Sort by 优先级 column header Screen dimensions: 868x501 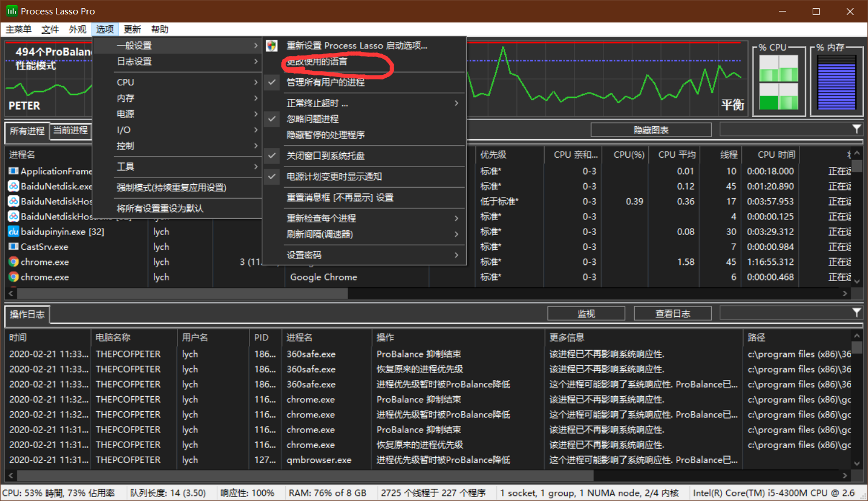(510, 154)
